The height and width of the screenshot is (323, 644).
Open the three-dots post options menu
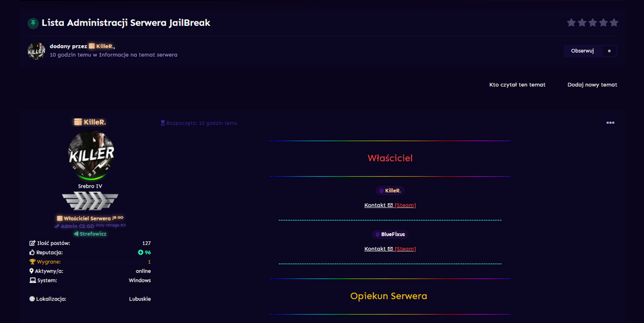(611, 123)
